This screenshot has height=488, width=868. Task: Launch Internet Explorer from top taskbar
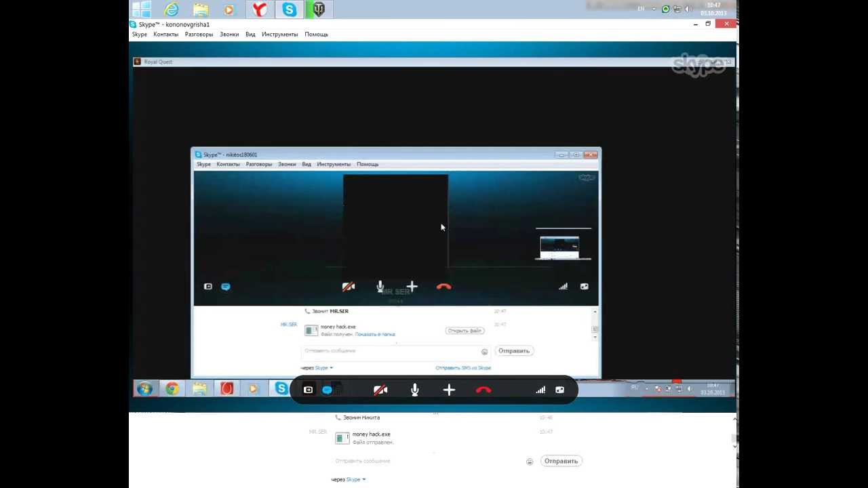coord(172,9)
